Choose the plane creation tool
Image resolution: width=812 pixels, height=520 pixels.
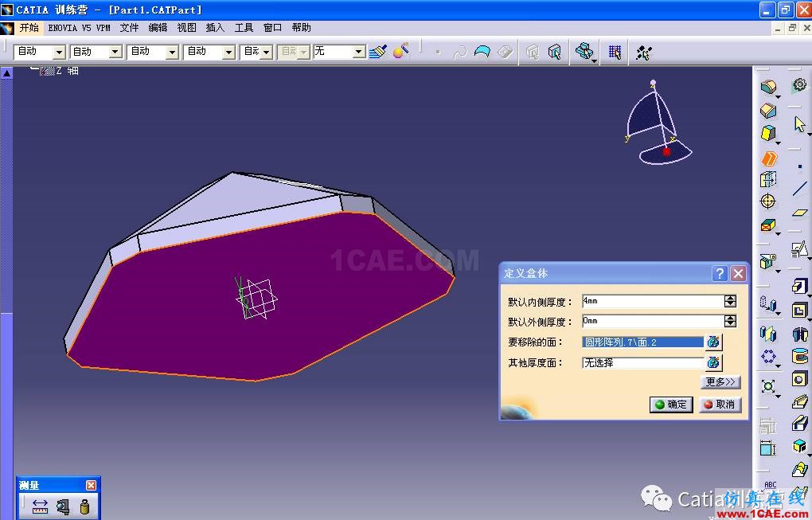pos(800,213)
